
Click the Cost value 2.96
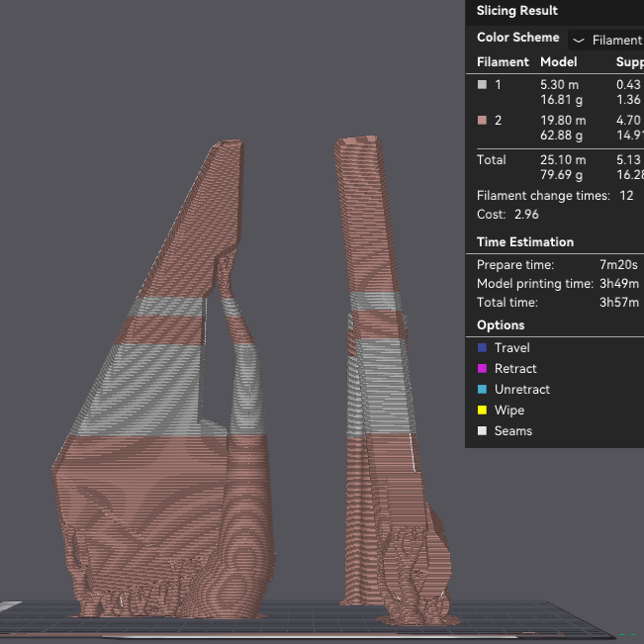526,215
